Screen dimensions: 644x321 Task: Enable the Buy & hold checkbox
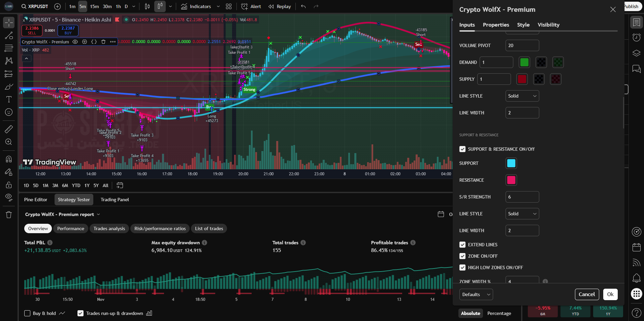27,313
